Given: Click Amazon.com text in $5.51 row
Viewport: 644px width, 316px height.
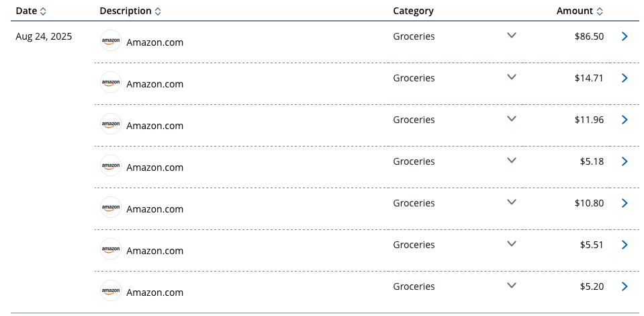Looking at the screenshot, I should click(x=155, y=251).
